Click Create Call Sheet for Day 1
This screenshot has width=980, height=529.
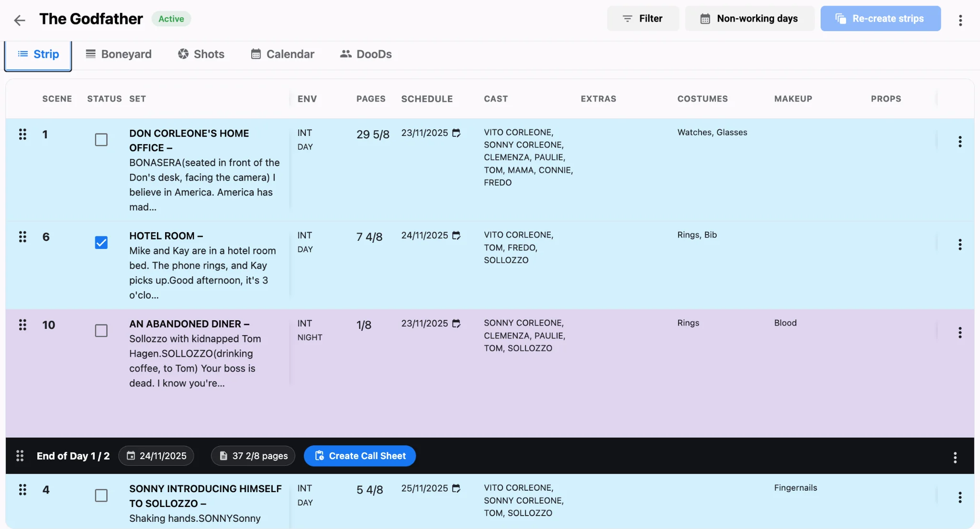click(x=360, y=456)
